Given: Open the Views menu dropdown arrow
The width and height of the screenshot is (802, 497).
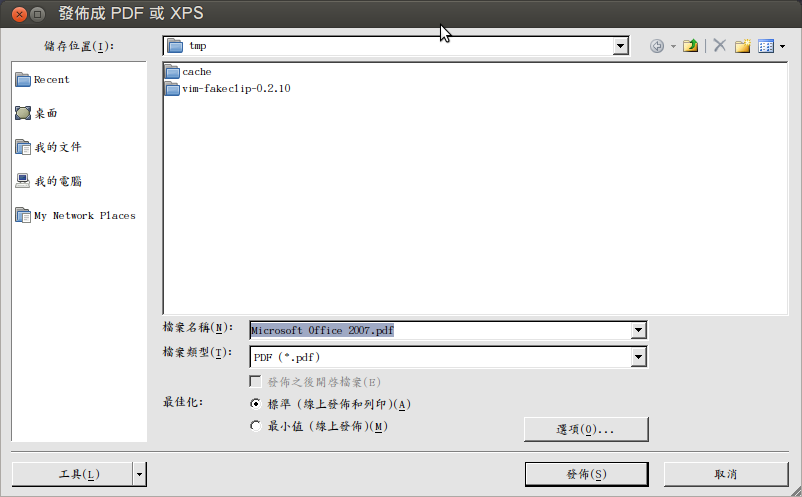Looking at the screenshot, I should click(x=783, y=47).
